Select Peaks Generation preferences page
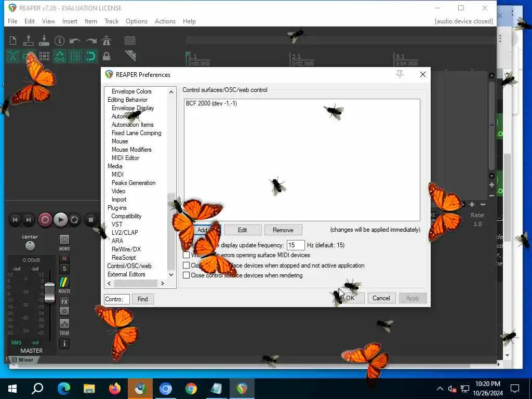The height and width of the screenshot is (399, 532). point(134,183)
